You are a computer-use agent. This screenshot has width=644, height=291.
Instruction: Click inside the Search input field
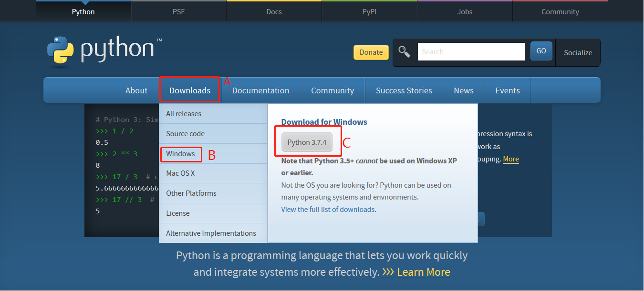coord(471,51)
